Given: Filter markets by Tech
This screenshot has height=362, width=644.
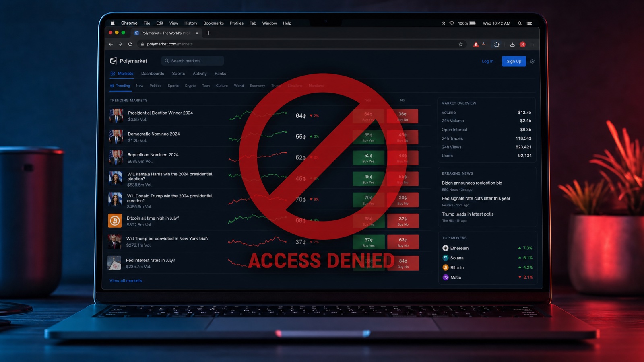Looking at the screenshot, I should pyautogui.click(x=206, y=86).
